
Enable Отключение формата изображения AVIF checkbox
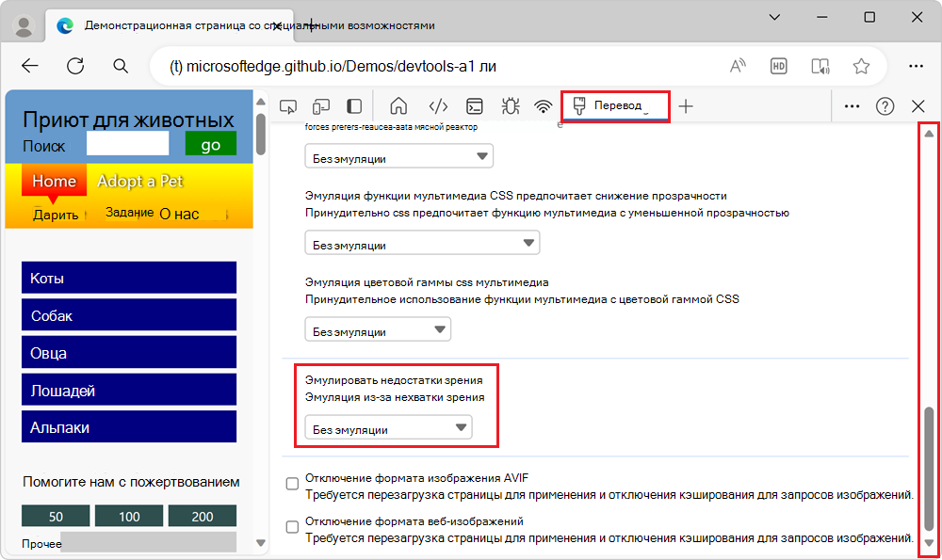point(292,484)
